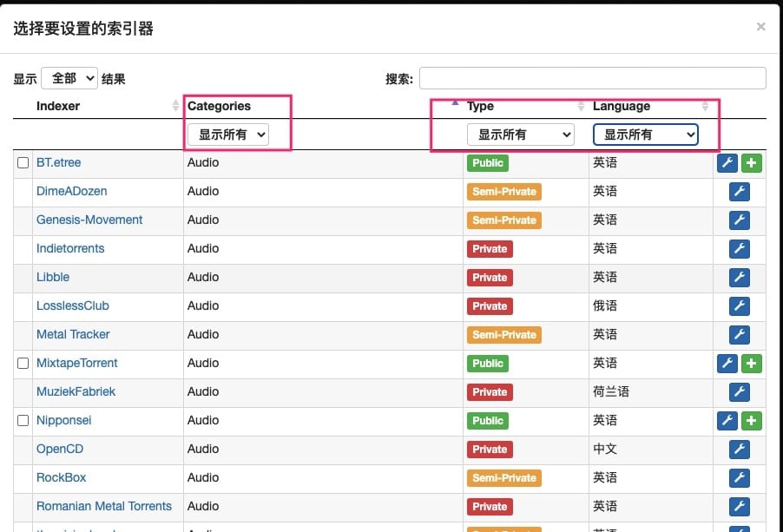
Task: Click the Public badge in BT.etree row
Action: pos(488,163)
